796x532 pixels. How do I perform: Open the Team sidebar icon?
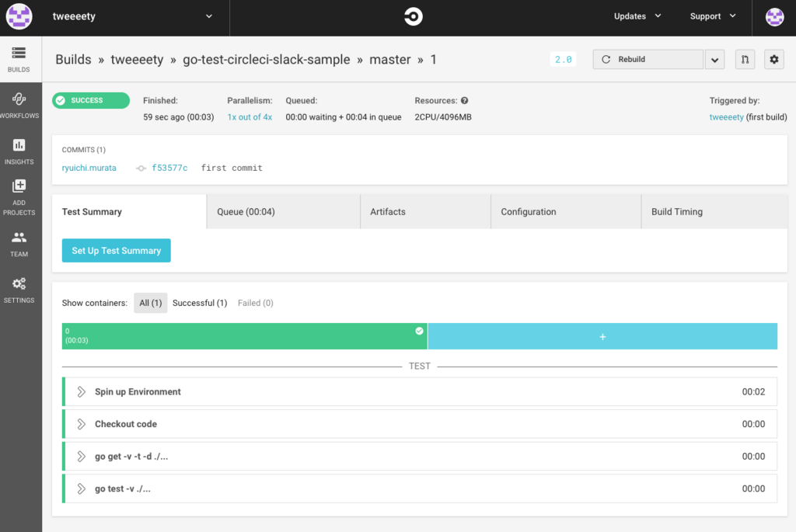(19, 244)
